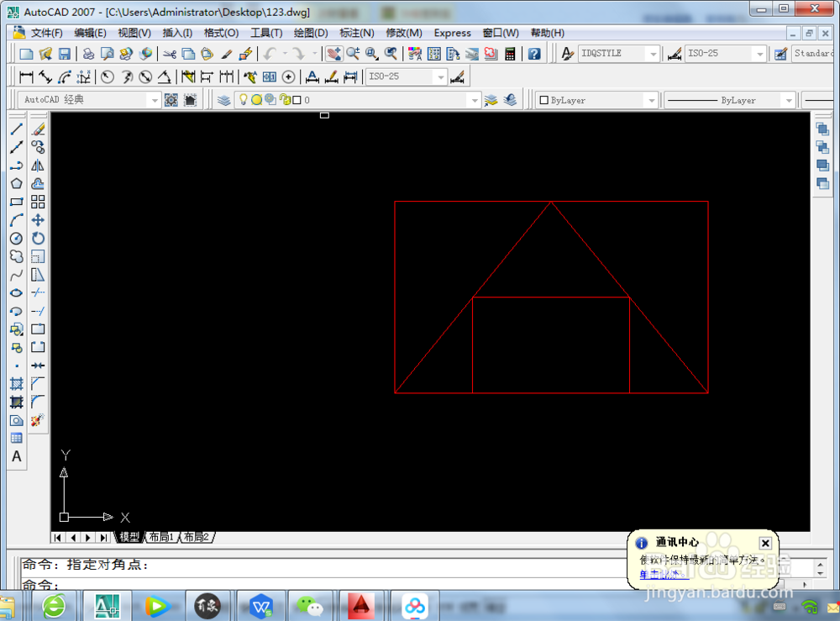Select the Rotate modify tool
The height and width of the screenshot is (621, 840).
tap(38, 239)
